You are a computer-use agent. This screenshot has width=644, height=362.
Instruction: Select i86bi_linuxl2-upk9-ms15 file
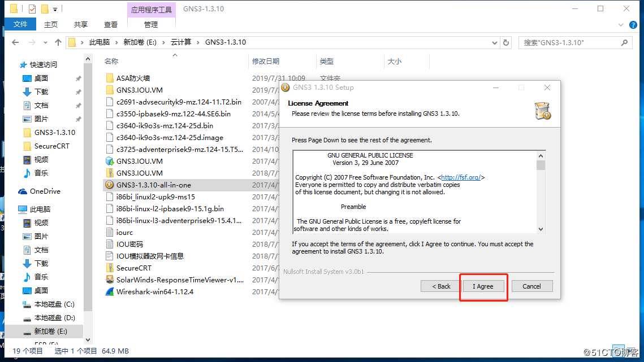[x=155, y=197]
